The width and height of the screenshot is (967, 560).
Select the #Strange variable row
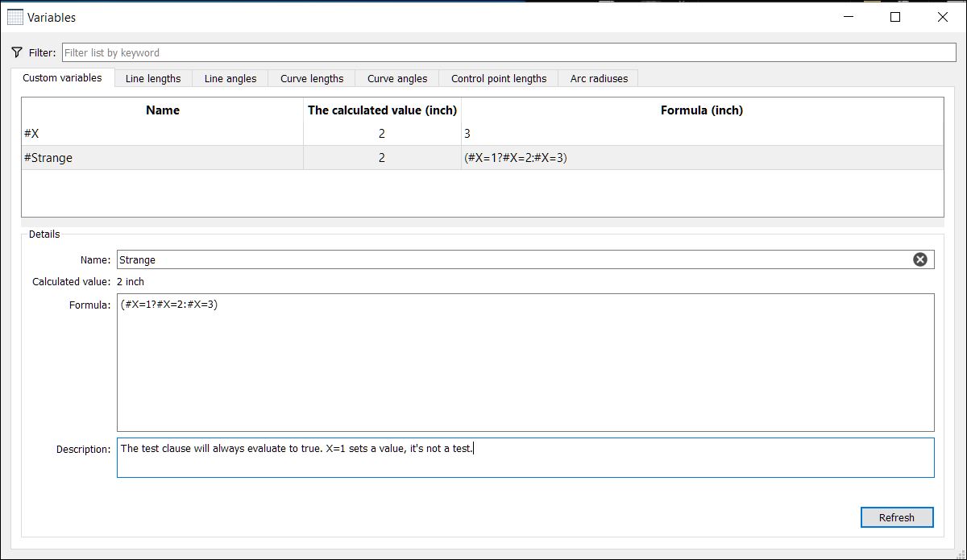click(161, 157)
